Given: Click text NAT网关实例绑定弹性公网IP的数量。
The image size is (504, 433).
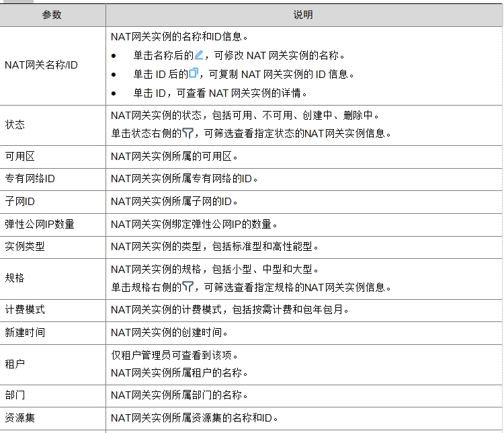Looking at the screenshot, I should click(194, 224).
